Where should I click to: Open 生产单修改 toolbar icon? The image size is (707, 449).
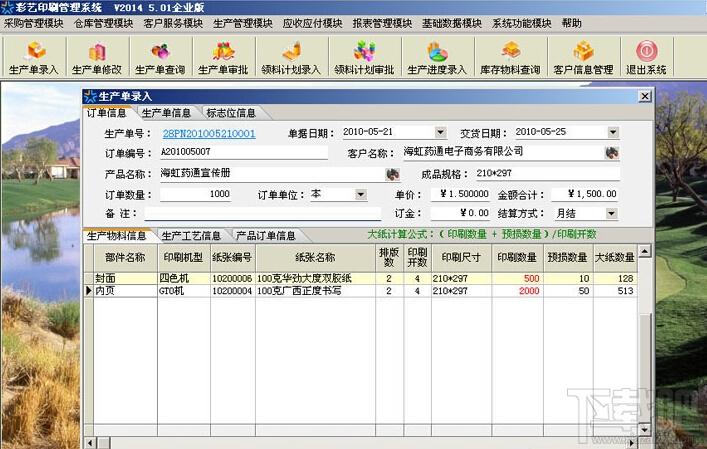(x=97, y=57)
